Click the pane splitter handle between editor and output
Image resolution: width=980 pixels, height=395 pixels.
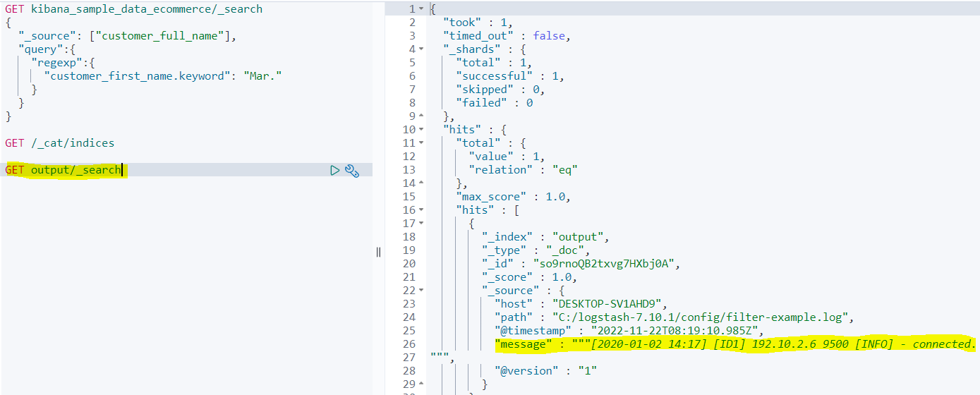click(x=378, y=252)
